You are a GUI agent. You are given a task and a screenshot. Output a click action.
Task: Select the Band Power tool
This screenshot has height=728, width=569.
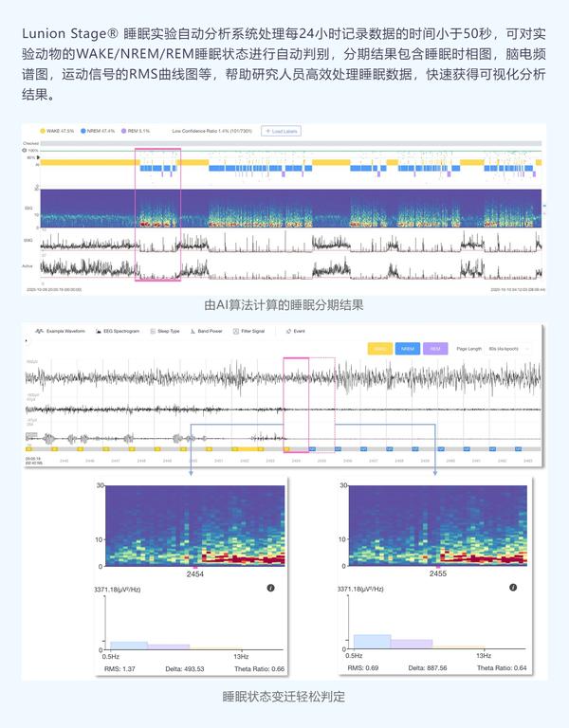tap(206, 331)
